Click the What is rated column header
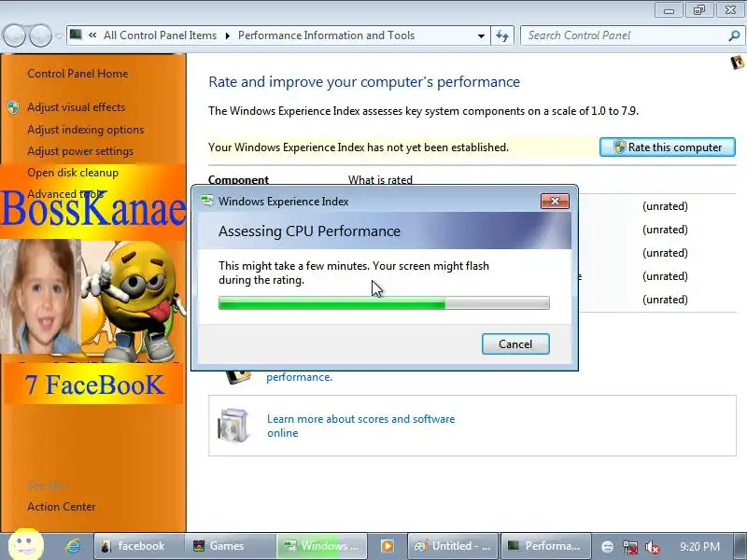 click(380, 180)
